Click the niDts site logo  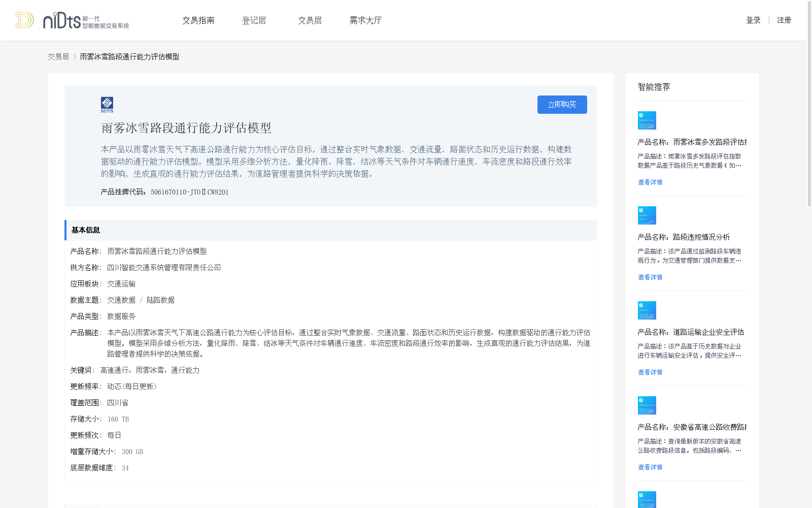[72, 20]
